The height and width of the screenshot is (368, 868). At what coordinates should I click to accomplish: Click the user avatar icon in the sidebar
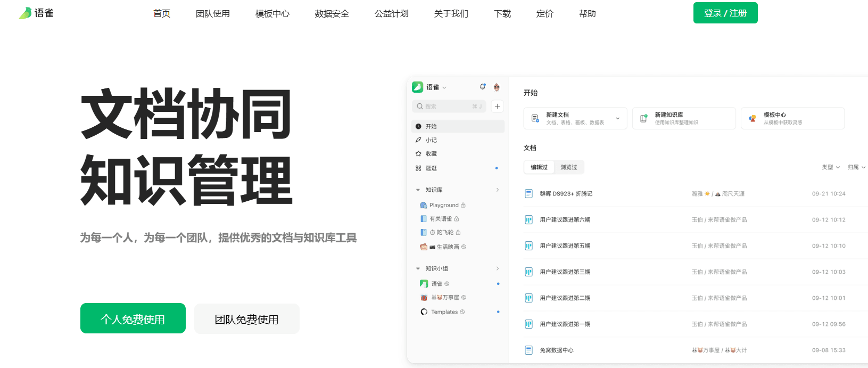click(x=497, y=87)
